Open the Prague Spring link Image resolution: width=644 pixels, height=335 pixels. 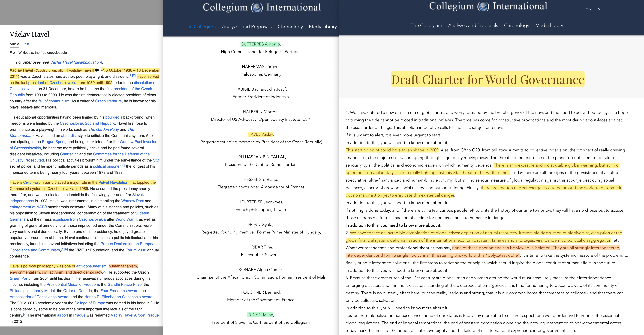pos(54,142)
